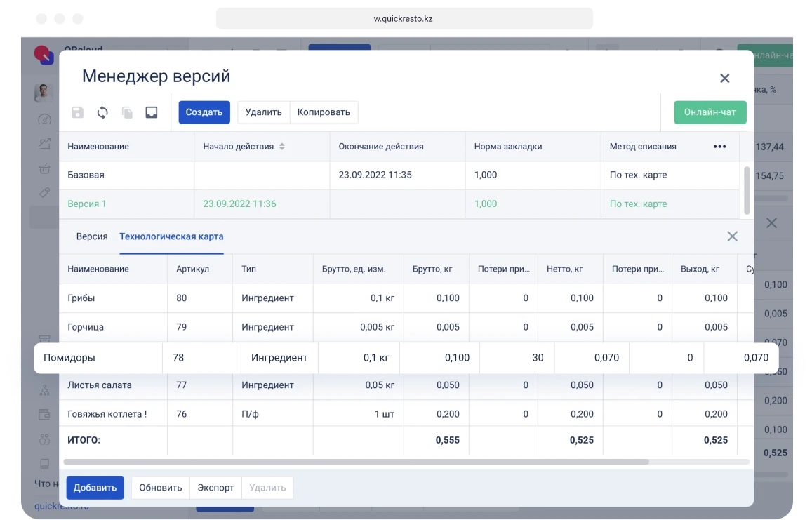This screenshot has width=812, height=520.
Task: Click the refresh sync arrows icon
Action: pyautogui.click(x=102, y=112)
